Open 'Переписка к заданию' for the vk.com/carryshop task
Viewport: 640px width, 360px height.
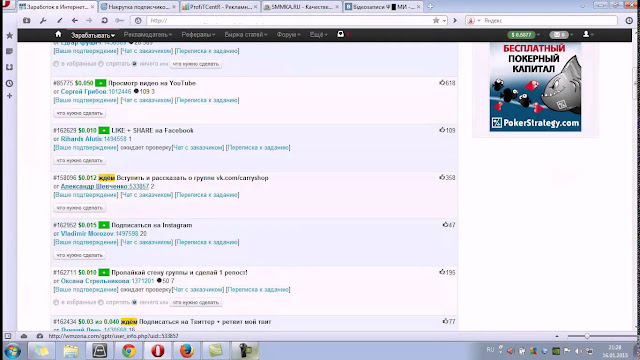click(207, 195)
